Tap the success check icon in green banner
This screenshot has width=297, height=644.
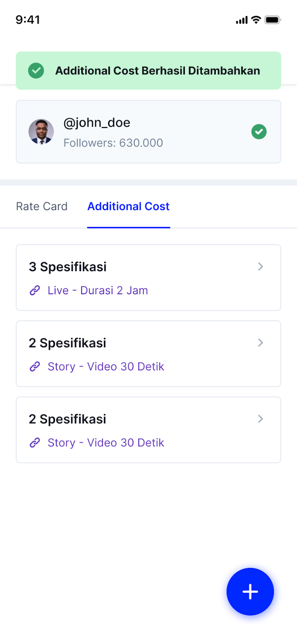[36, 71]
